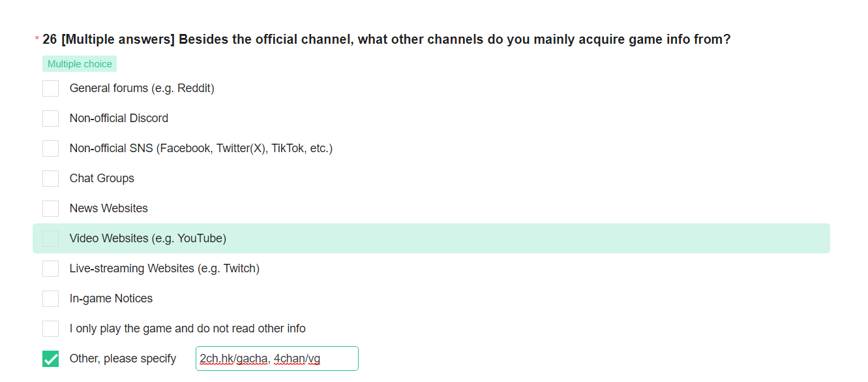Click the In-game Notices label text

(x=111, y=298)
